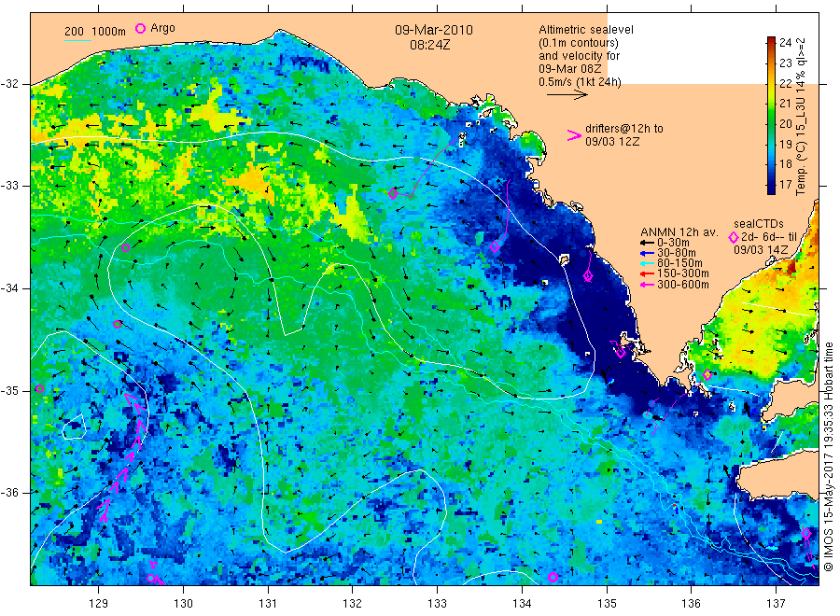The height and width of the screenshot is (616, 840).
Task: Select the seal CTD diamond near 137.4°E, 36.4°S
Action: (x=806, y=533)
